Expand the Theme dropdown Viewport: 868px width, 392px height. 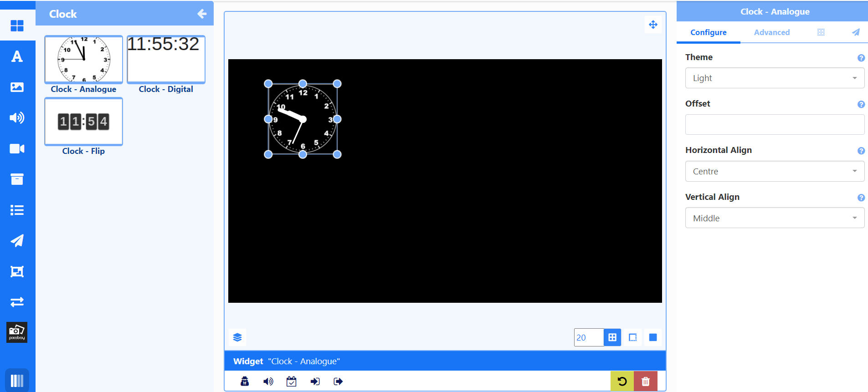775,78
